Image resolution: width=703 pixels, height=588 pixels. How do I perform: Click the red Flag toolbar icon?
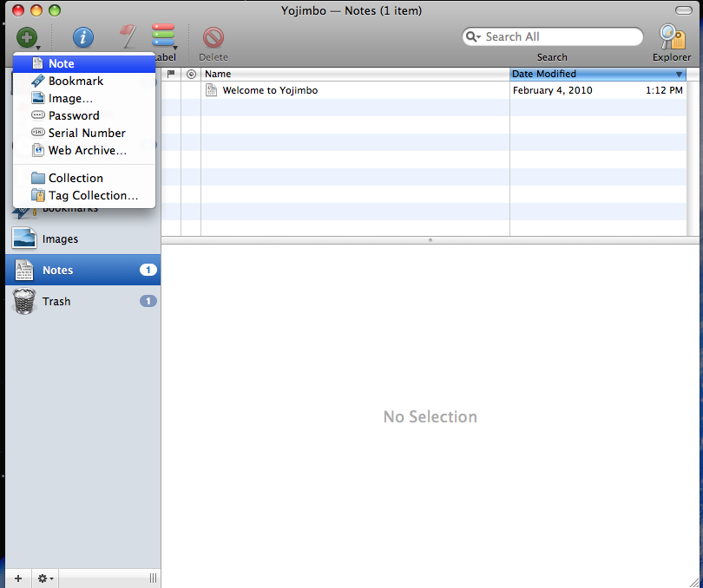(x=128, y=36)
